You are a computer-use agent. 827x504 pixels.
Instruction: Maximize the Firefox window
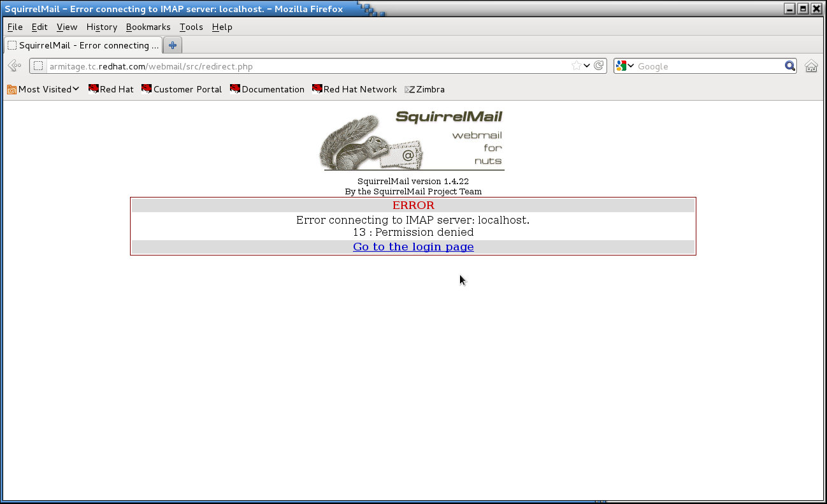pyautogui.click(x=803, y=9)
